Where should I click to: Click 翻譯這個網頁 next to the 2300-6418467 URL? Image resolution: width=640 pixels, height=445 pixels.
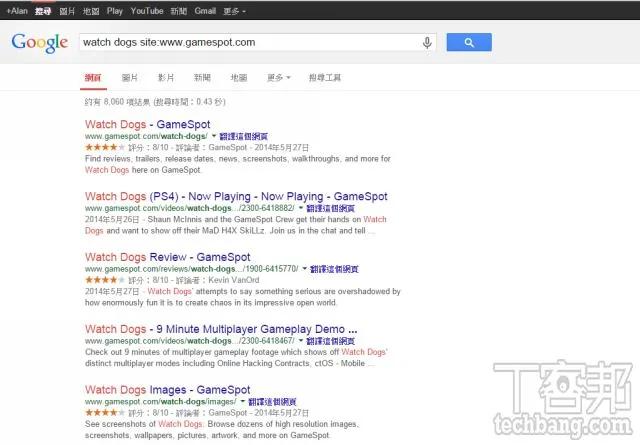pyautogui.click(x=331, y=341)
